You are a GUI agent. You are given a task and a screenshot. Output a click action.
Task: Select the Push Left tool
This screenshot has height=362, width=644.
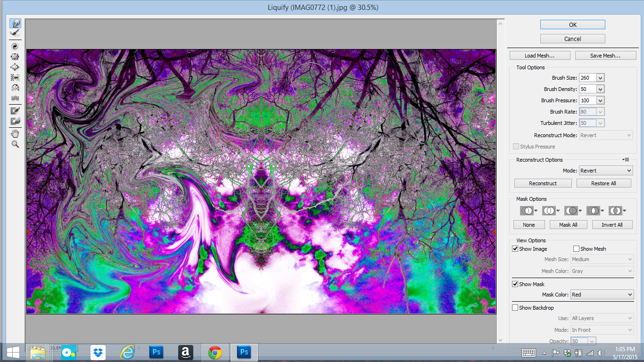pos(15,77)
